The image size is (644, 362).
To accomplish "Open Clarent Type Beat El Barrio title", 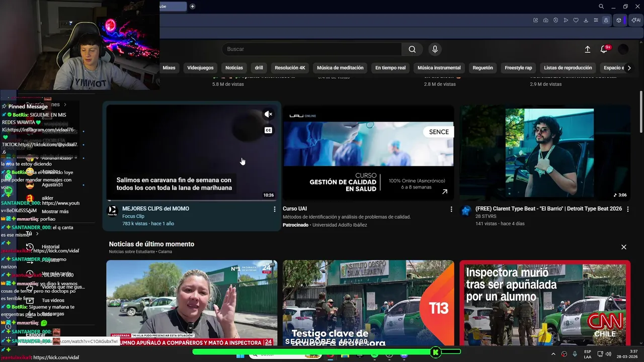I will coord(548,209).
